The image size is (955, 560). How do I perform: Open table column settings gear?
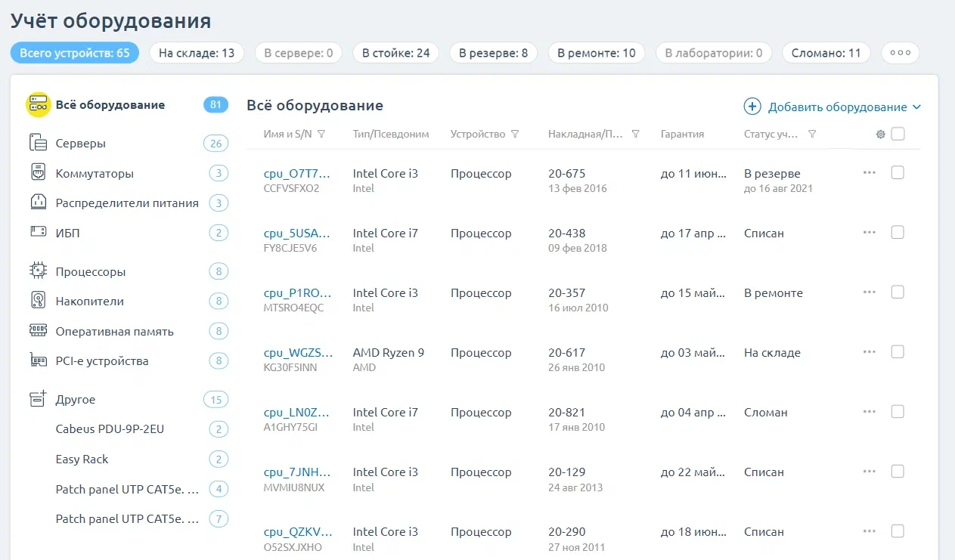pyautogui.click(x=880, y=135)
